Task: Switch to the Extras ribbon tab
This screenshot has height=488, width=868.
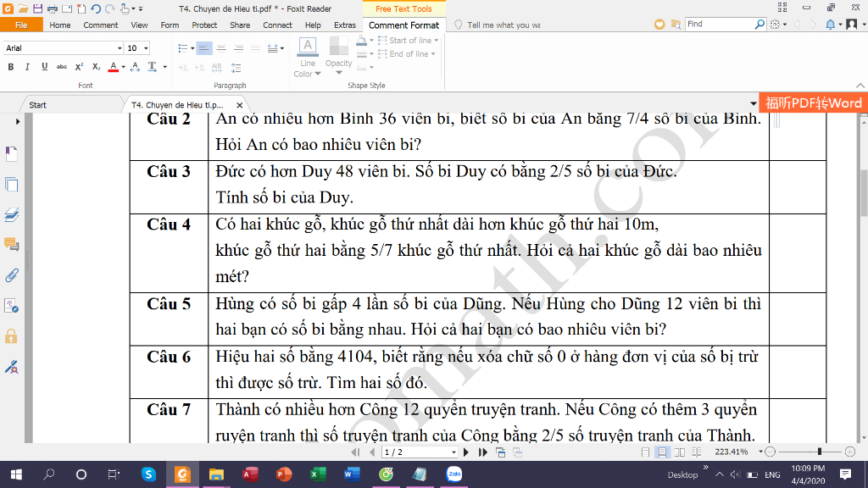Action: (345, 25)
